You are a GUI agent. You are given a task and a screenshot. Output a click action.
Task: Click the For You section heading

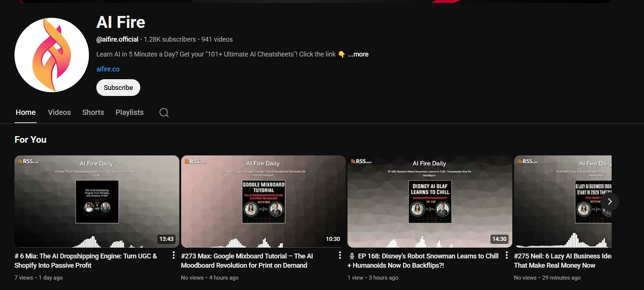coord(31,140)
